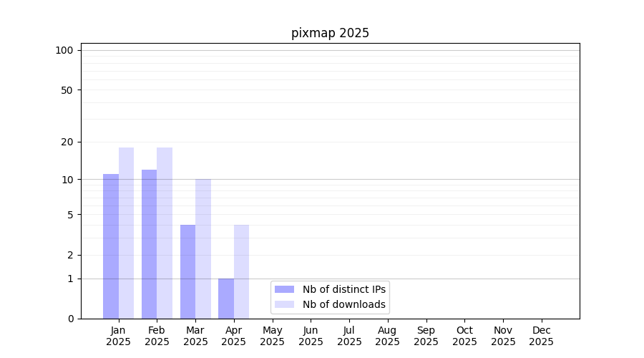This screenshot has height=358, width=644.
Task: Select the February downloads bar
Action: coord(165,233)
